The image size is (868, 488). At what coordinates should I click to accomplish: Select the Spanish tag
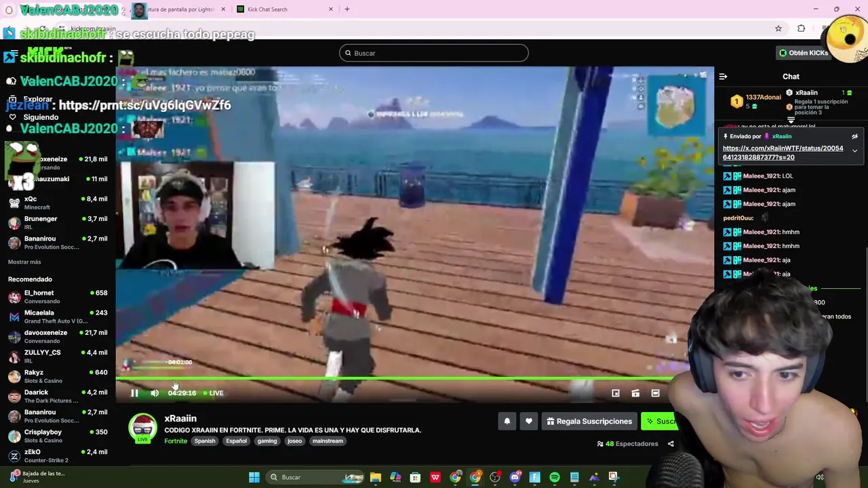pos(205,441)
